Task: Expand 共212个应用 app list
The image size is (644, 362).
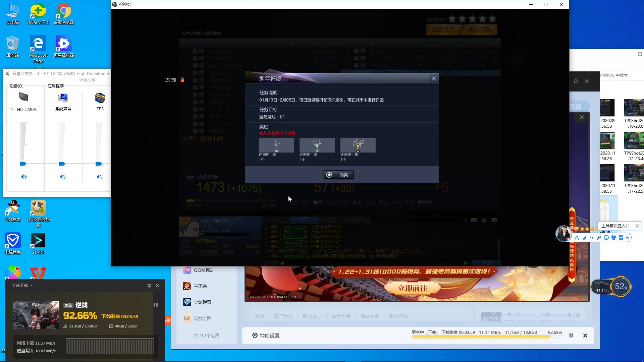Action: click(206, 335)
